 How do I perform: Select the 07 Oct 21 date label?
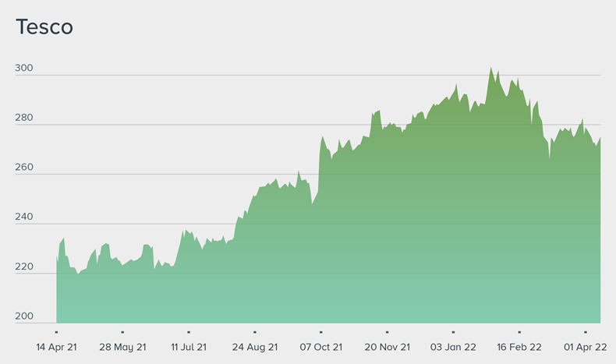pyautogui.click(x=321, y=347)
